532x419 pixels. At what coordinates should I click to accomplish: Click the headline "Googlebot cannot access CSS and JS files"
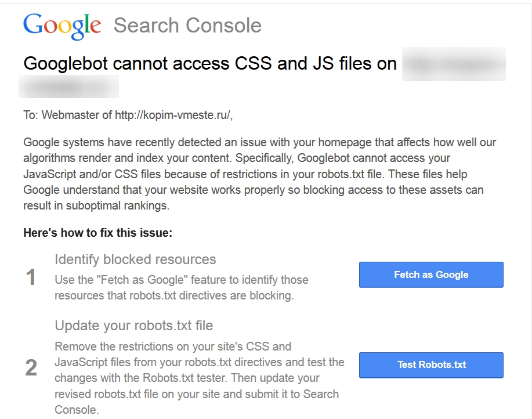[x=210, y=63]
